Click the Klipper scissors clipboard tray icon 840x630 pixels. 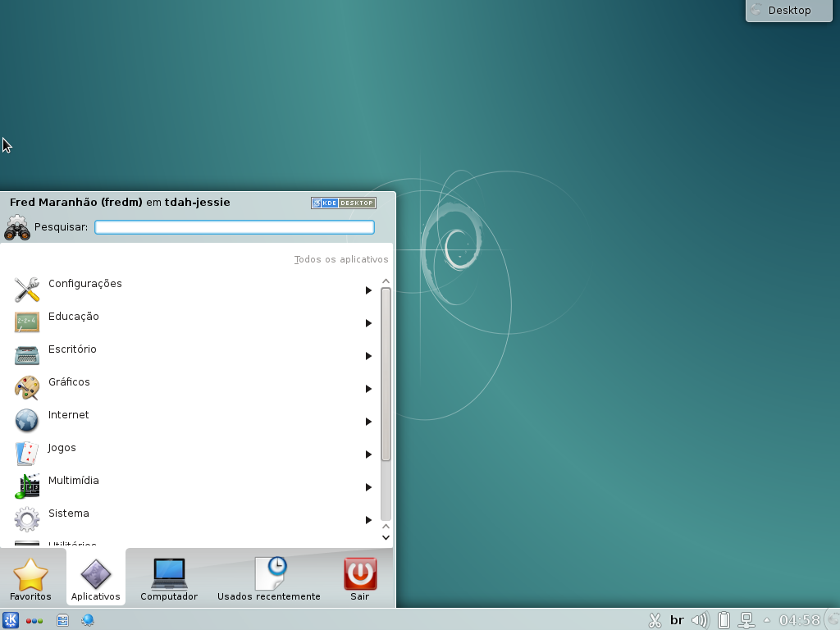pyautogui.click(x=655, y=620)
